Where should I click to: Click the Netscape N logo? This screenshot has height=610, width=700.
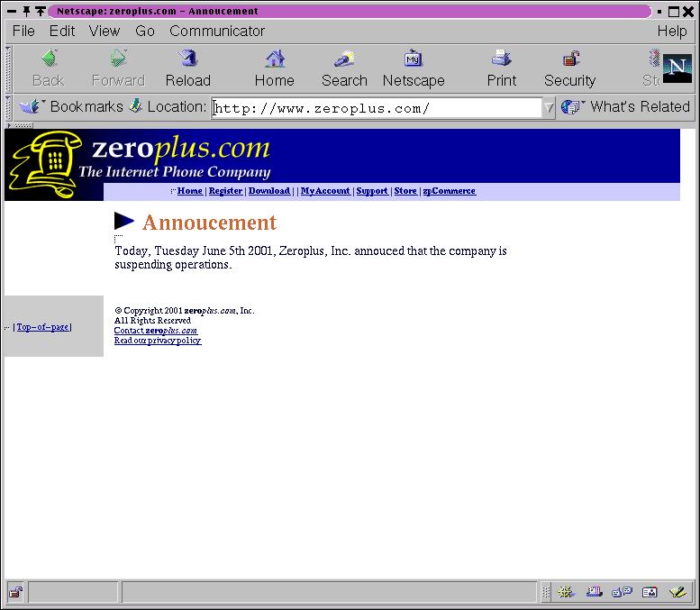(x=677, y=68)
